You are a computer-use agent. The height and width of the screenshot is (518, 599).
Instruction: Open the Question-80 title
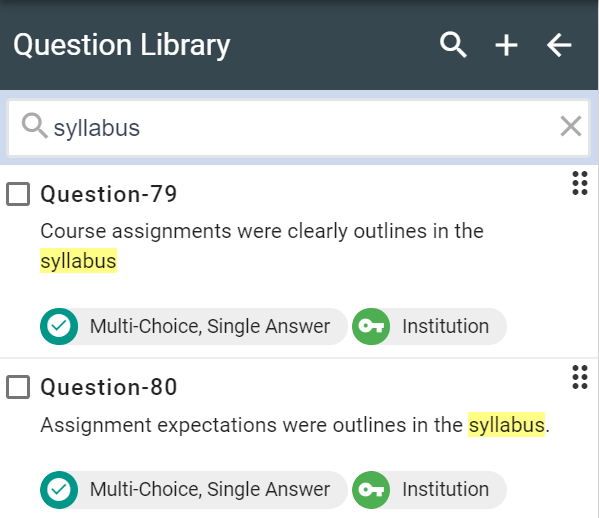pyautogui.click(x=109, y=387)
